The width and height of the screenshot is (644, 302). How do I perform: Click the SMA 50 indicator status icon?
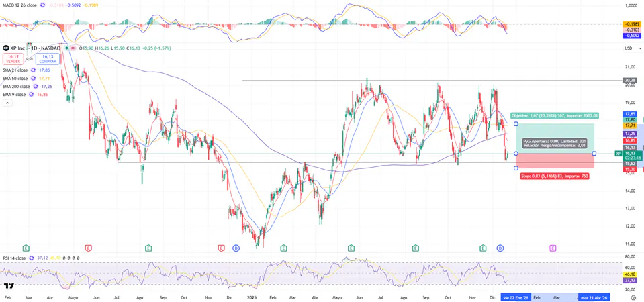[x=34, y=79]
